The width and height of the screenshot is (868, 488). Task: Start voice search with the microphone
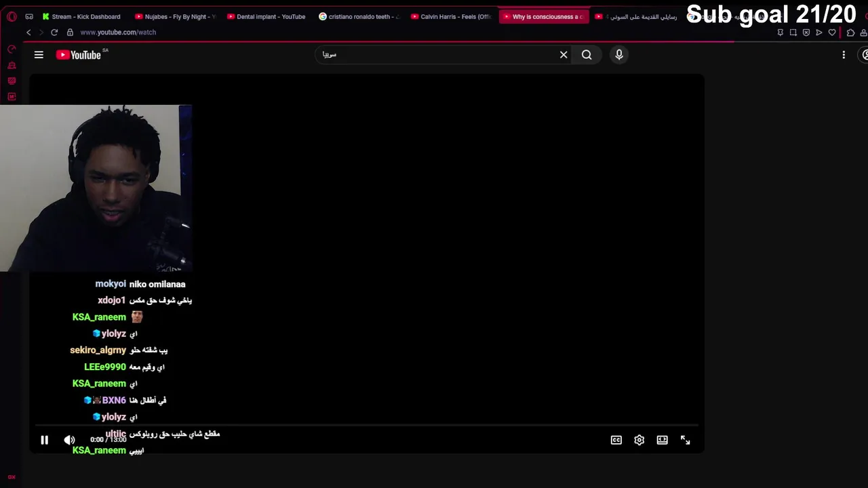[619, 55]
